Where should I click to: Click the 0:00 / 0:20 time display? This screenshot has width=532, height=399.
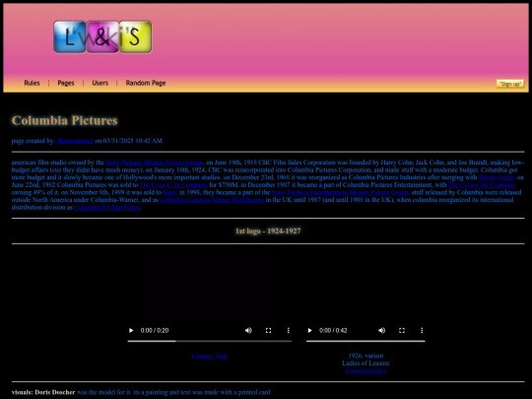click(x=155, y=330)
